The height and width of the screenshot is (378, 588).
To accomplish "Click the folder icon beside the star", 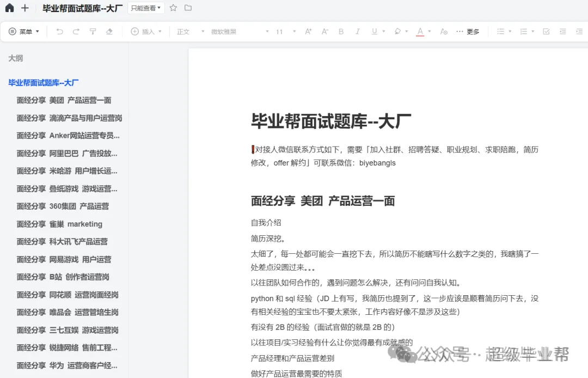I will (188, 8).
